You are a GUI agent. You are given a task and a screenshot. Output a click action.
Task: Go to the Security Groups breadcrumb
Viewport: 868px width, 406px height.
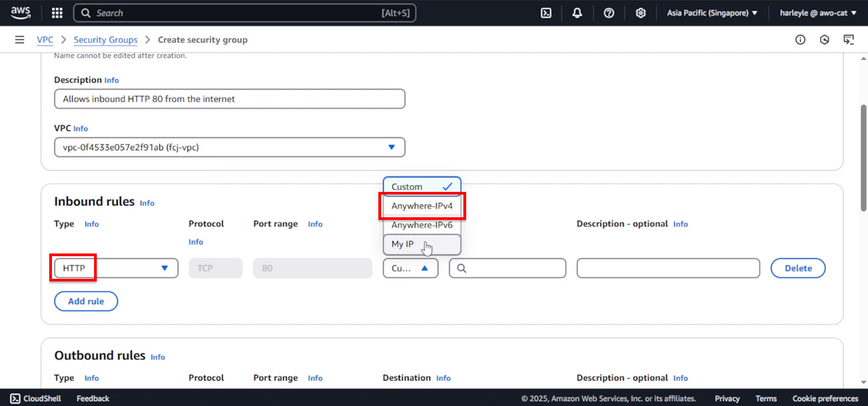pos(105,40)
